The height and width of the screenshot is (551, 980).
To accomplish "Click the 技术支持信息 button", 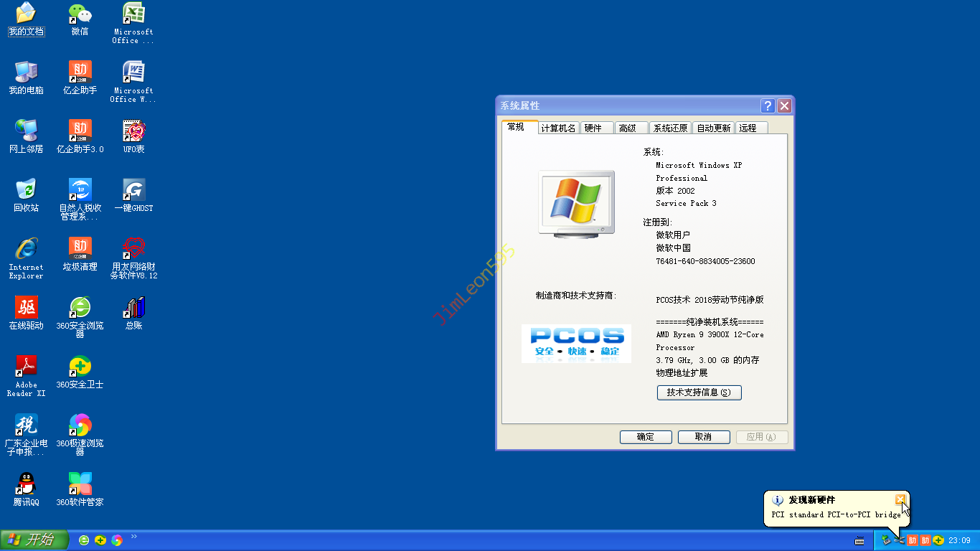I will 699,392.
